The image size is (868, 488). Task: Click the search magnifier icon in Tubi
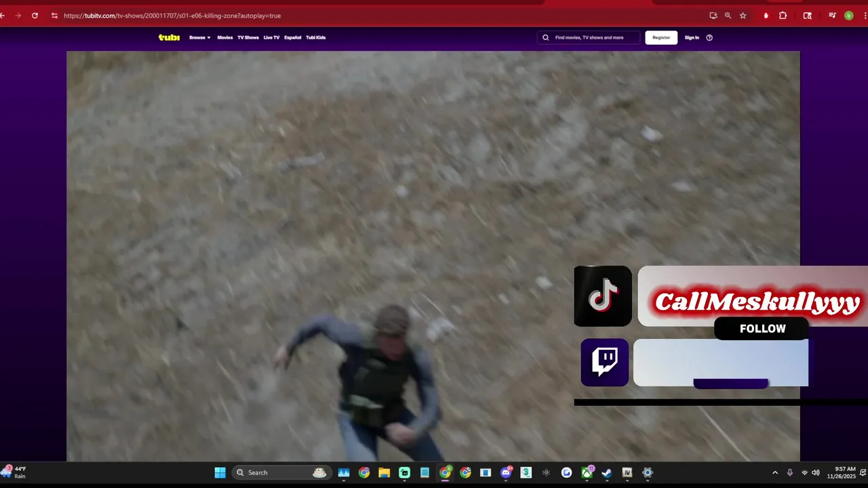pyautogui.click(x=546, y=37)
